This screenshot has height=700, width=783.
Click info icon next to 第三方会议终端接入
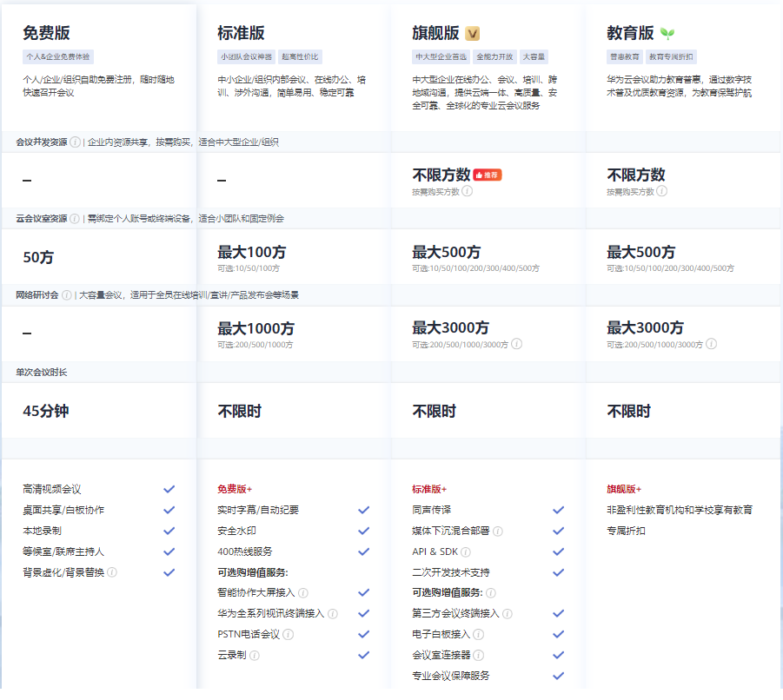508,614
